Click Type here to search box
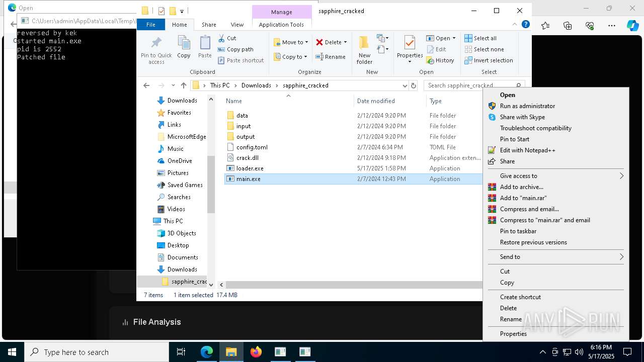The width and height of the screenshot is (644, 362). [97, 352]
